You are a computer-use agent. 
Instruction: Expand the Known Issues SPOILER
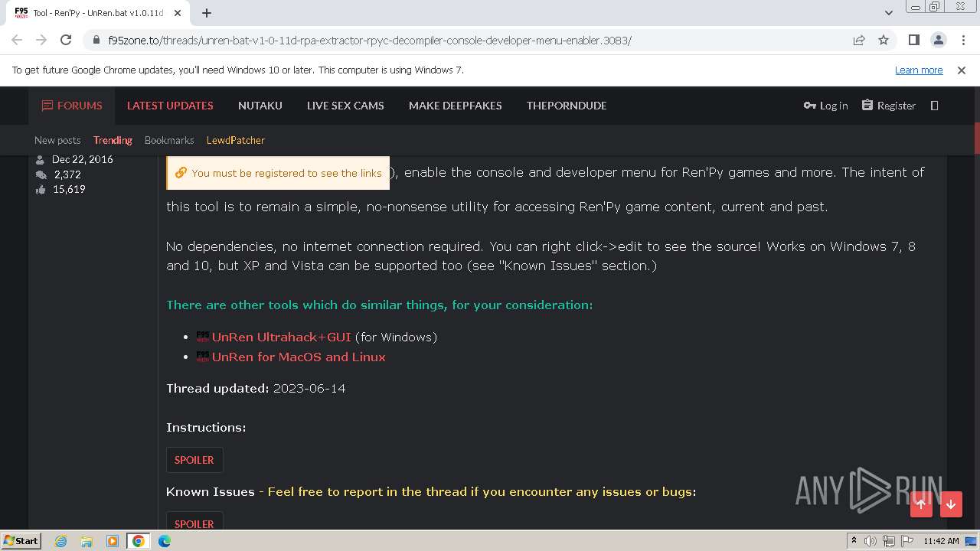(194, 520)
